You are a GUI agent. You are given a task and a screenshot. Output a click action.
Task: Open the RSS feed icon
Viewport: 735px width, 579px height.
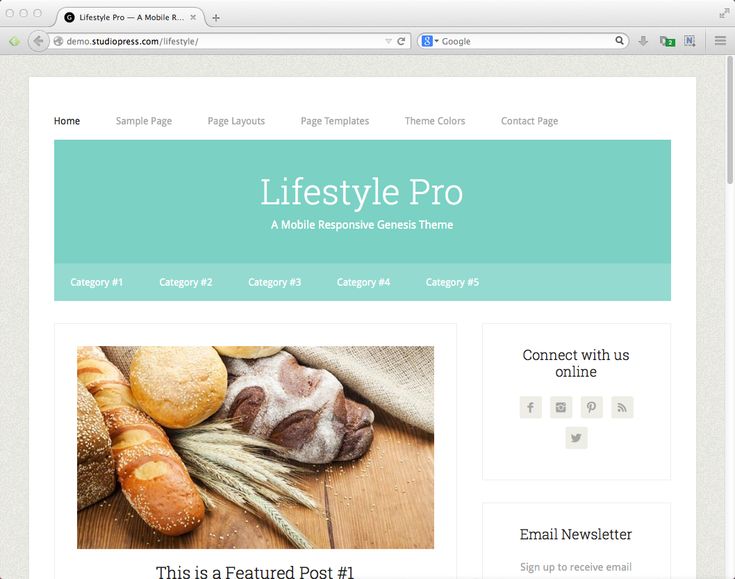point(622,407)
